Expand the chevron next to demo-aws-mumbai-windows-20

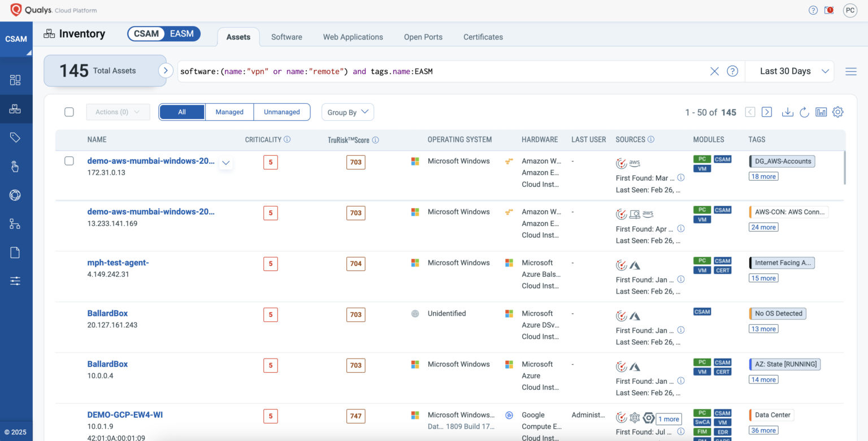[x=225, y=162]
